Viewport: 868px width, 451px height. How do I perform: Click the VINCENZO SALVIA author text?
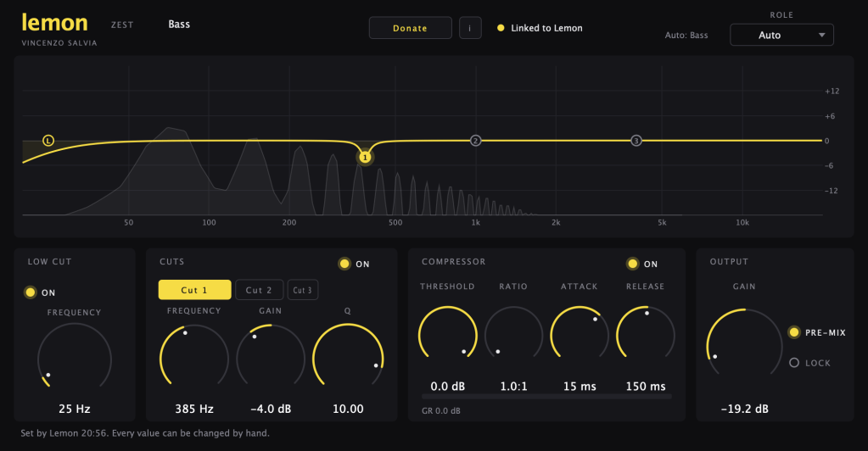59,42
